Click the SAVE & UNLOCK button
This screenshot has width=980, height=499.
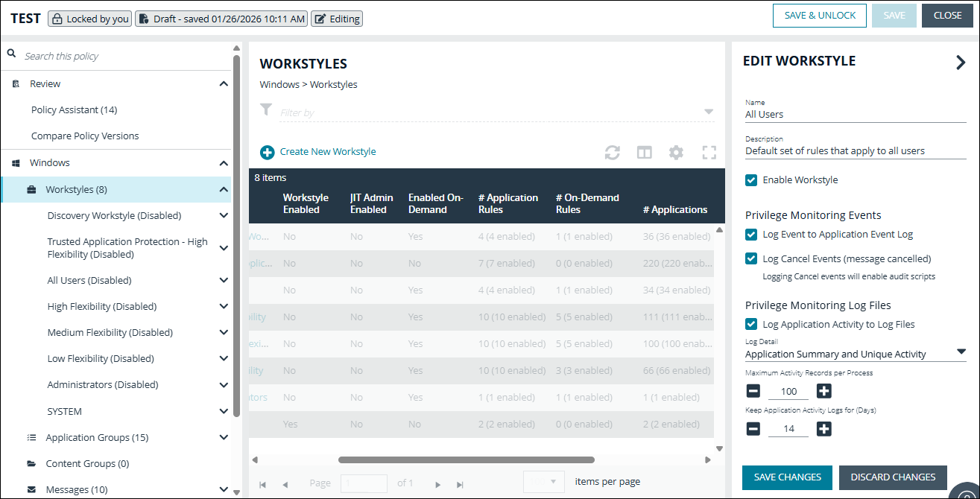(x=819, y=15)
